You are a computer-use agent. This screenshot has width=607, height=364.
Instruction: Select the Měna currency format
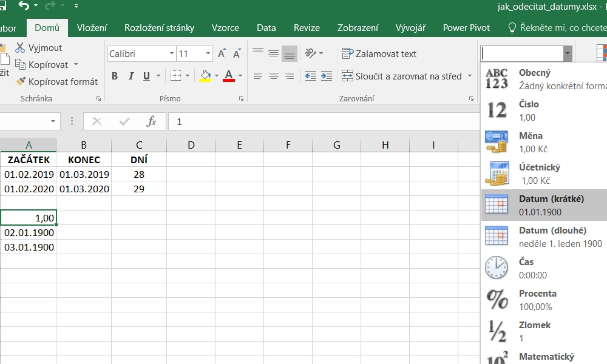pos(544,142)
